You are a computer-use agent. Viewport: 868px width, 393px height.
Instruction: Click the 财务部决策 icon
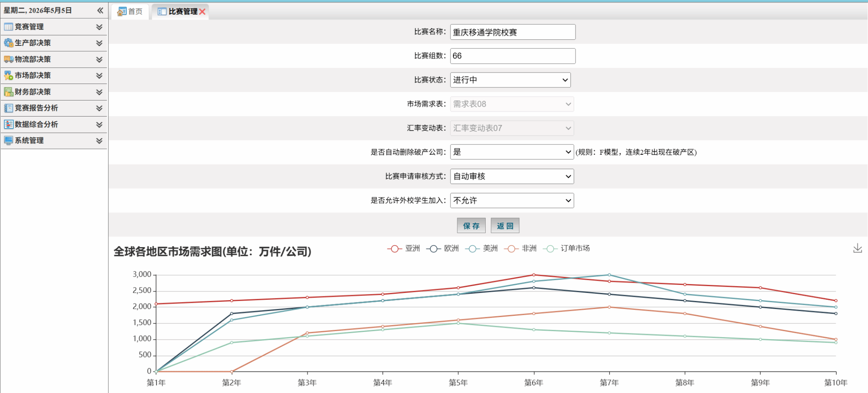[8, 92]
